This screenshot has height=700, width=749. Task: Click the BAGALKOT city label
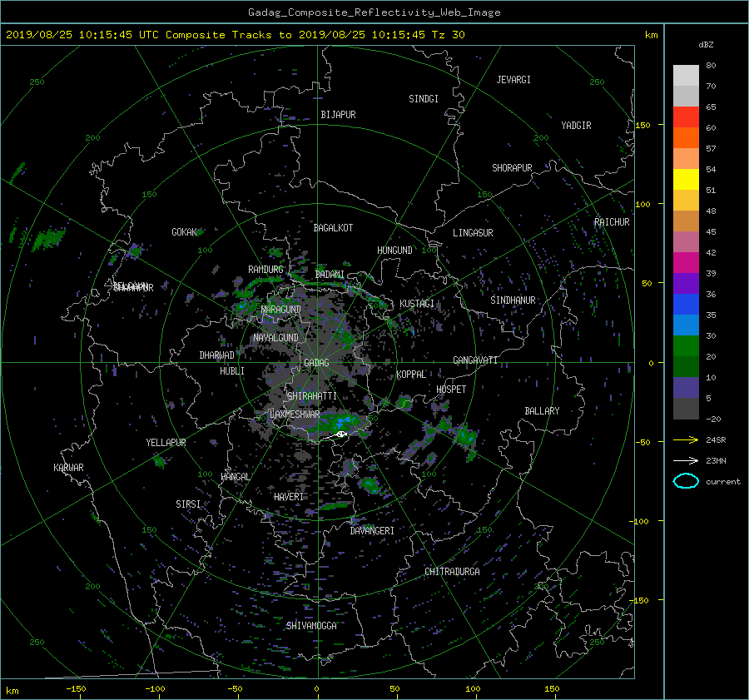tap(333, 228)
